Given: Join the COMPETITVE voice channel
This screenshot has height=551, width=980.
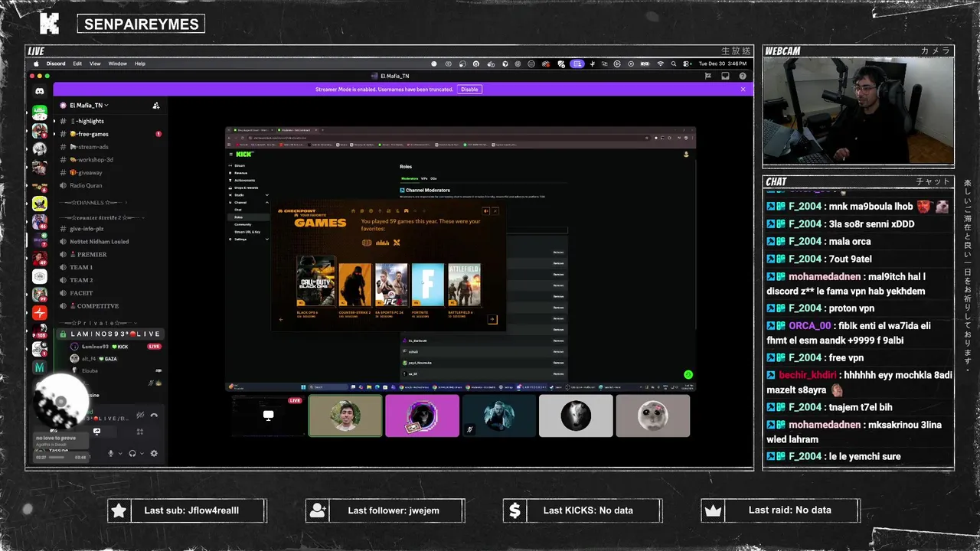Looking at the screenshot, I should click(x=110, y=306).
